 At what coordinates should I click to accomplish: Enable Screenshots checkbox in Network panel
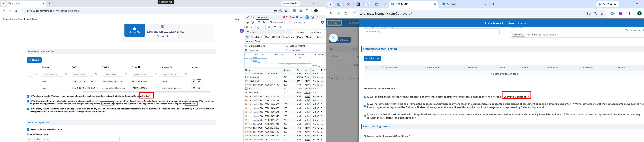287,50
